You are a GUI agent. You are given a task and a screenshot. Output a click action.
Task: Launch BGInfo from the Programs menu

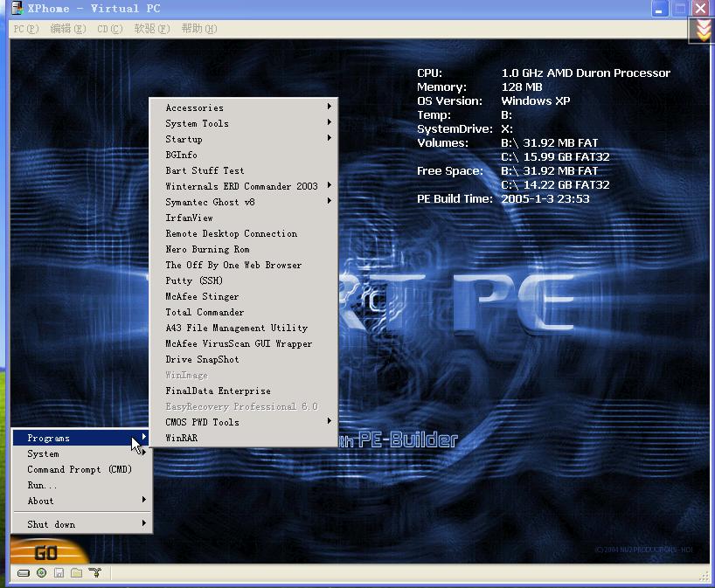point(244,155)
